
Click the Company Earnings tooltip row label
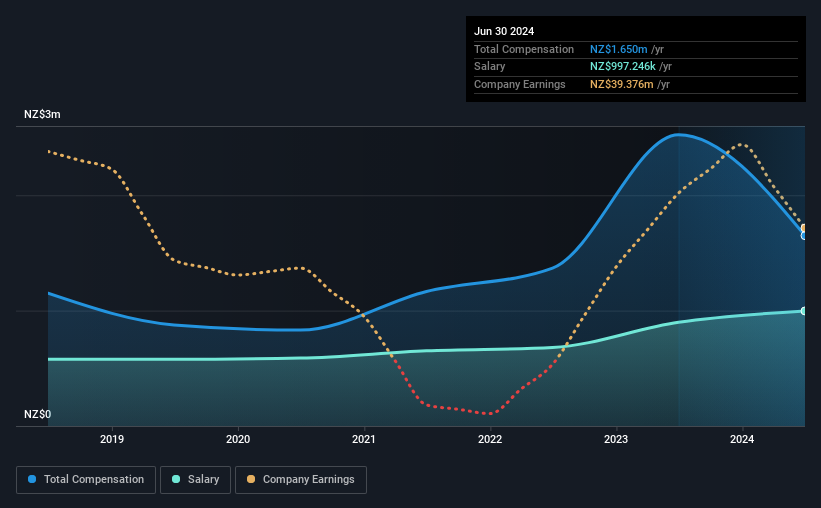point(519,84)
